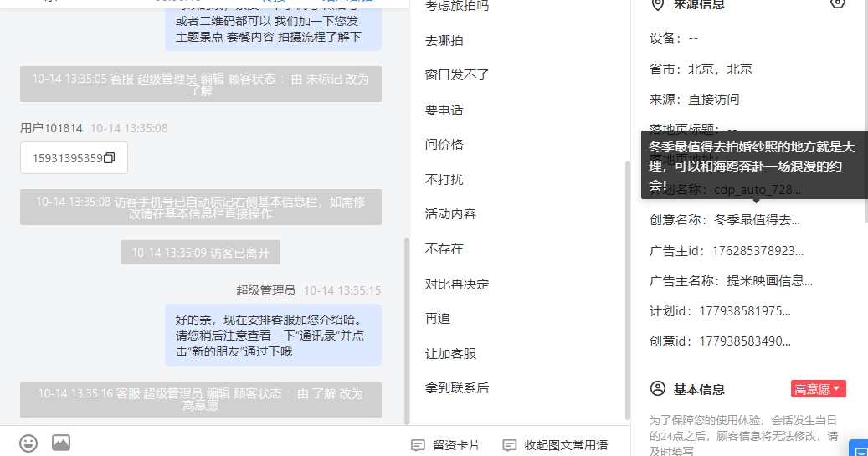Click the 收起图文常用语 icon
Viewport: 868px width, 456px height.
509,445
